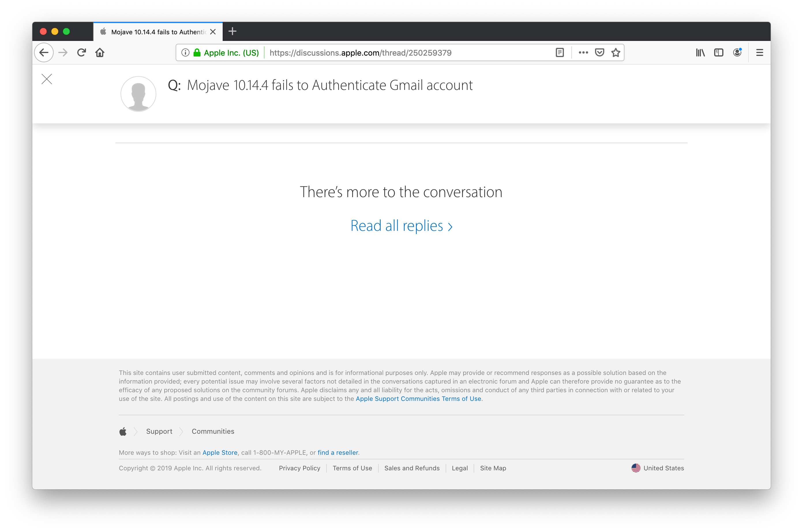803x532 pixels.
Task: Bookmark this page with star icon
Action: tap(616, 52)
